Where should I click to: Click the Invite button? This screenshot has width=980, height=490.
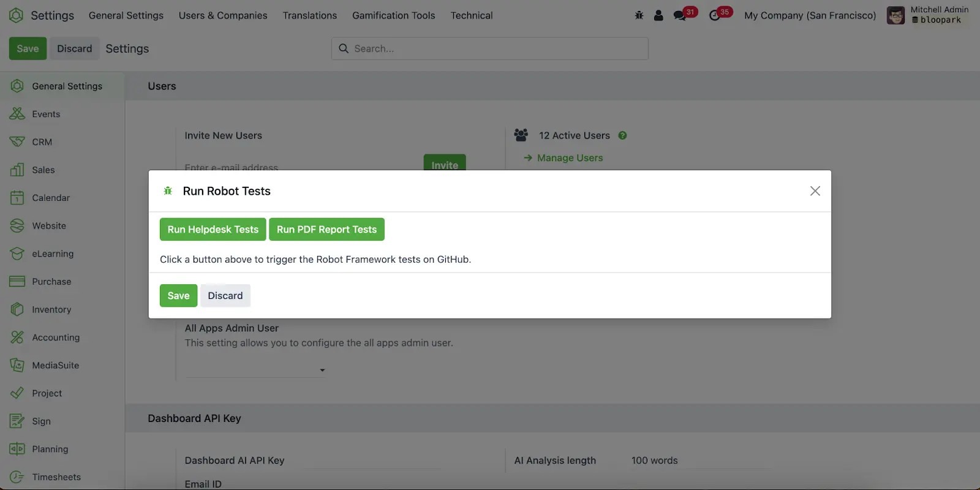click(445, 163)
